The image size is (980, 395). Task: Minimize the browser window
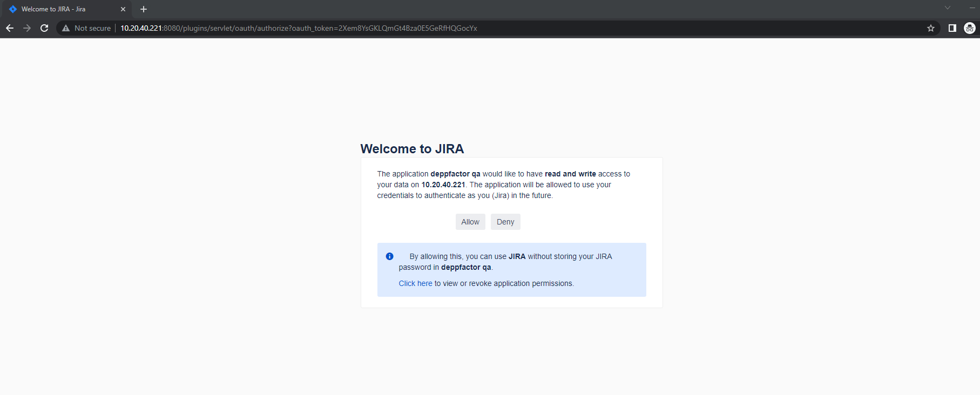click(x=972, y=8)
